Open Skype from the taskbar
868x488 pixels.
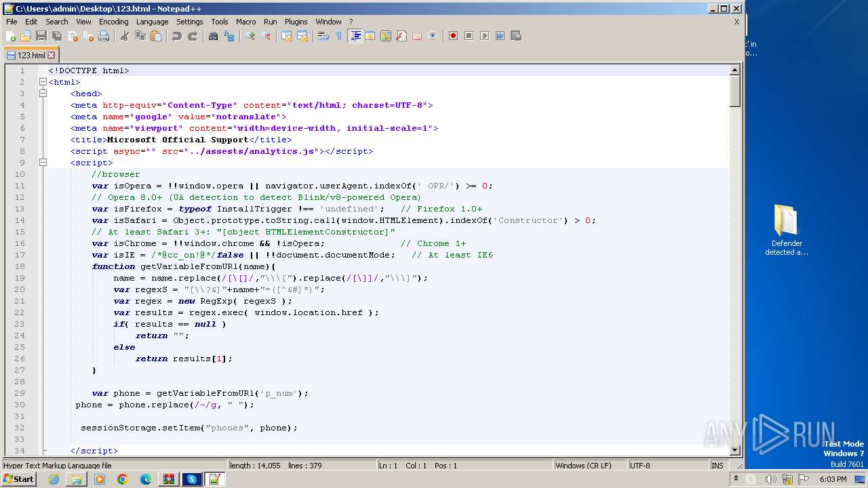click(192, 479)
